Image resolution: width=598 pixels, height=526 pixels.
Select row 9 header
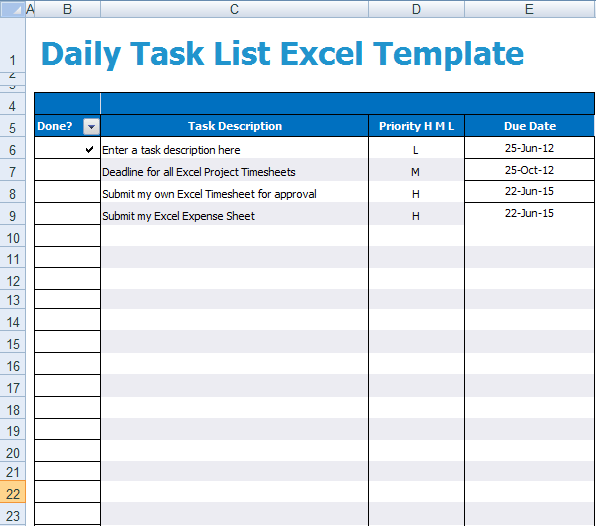(x=13, y=214)
